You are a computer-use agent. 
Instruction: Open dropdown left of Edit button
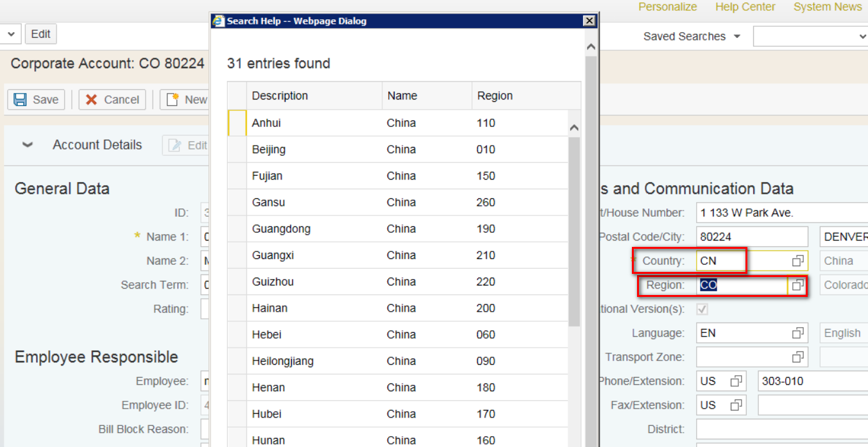pyautogui.click(x=10, y=34)
